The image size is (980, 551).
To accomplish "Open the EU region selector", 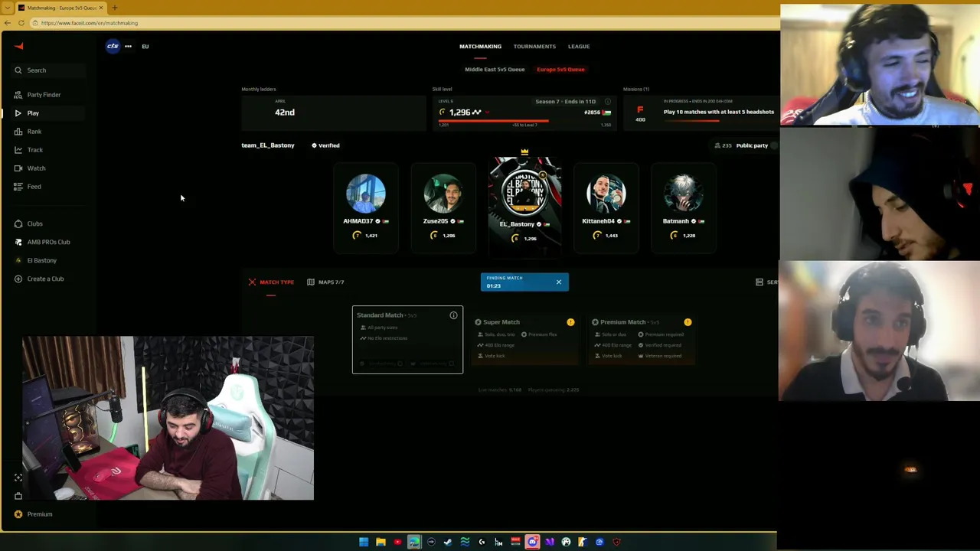I will click(145, 47).
